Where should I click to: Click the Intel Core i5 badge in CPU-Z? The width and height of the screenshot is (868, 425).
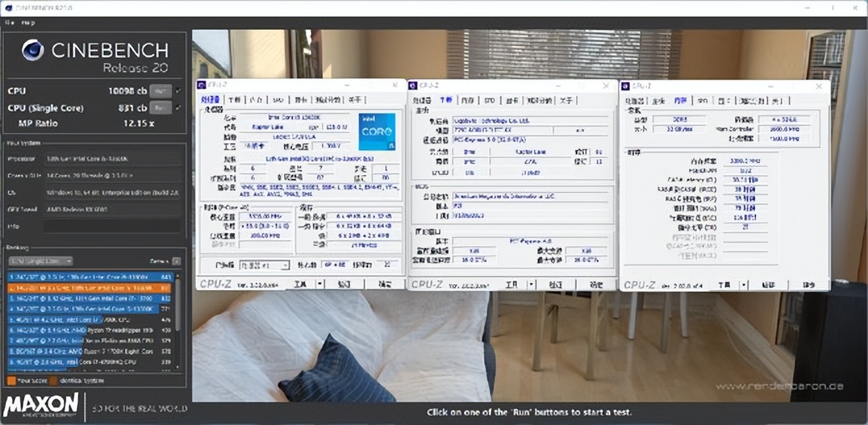[377, 132]
